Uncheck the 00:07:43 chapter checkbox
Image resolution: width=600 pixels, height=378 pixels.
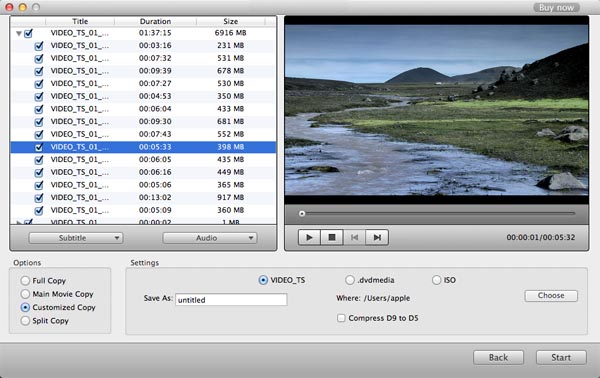click(x=39, y=134)
